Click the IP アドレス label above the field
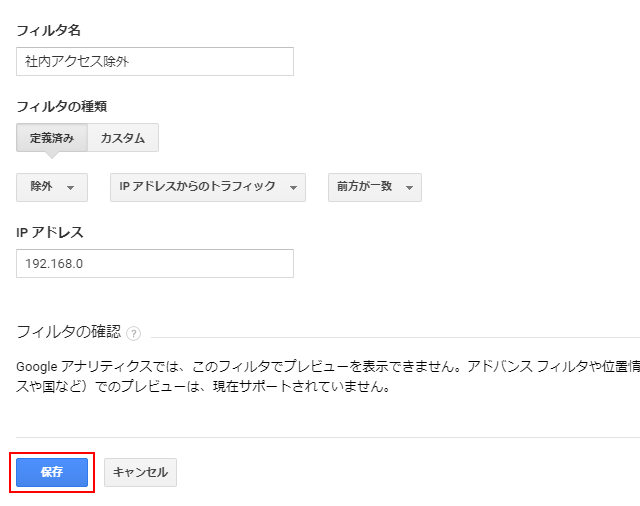Image resolution: width=640 pixels, height=506 pixels. point(50,232)
